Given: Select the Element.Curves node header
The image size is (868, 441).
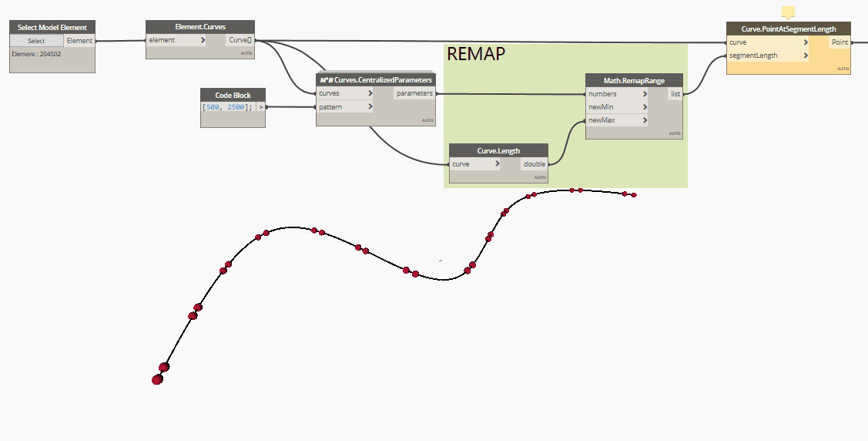Looking at the screenshot, I should point(199,27).
